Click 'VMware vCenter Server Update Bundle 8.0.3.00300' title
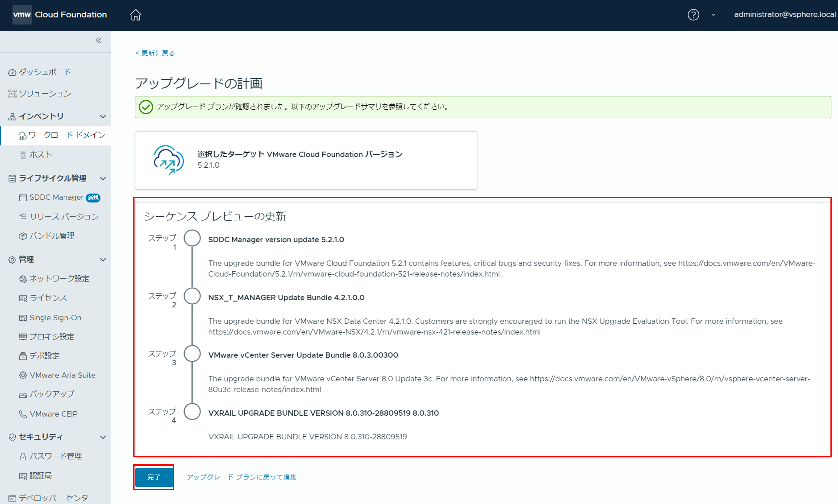Viewport: 838px width, 504px height. coord(303,355)
